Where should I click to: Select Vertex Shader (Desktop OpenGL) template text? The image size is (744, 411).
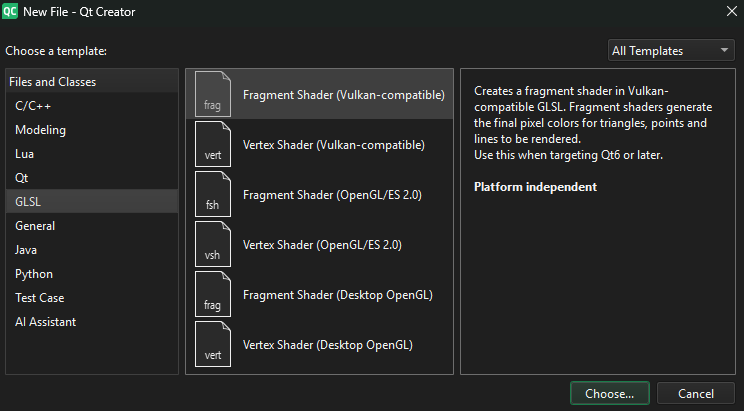click(x=327, y=345)
